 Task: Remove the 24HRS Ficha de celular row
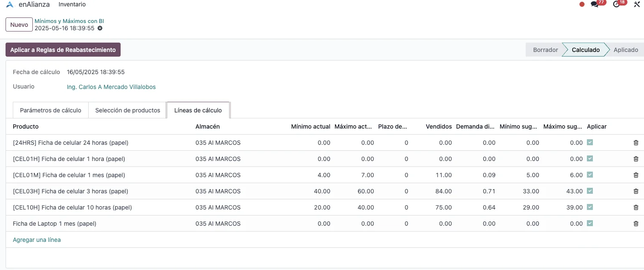[x=636, y=143]
